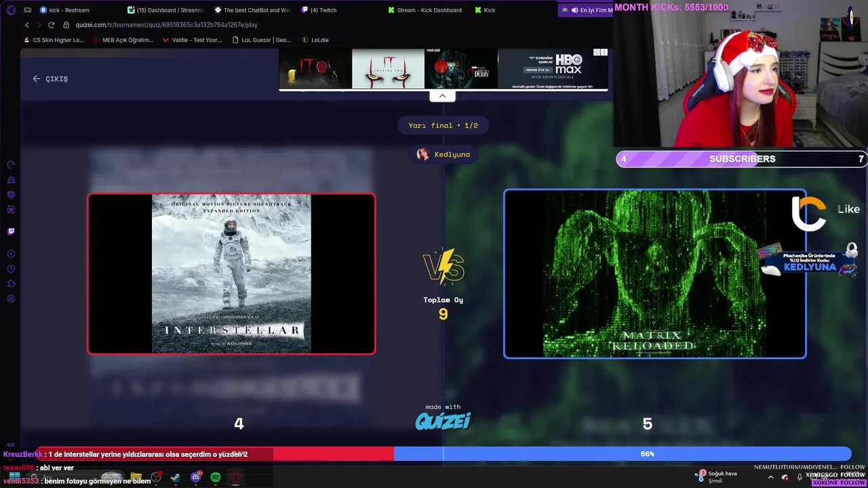This screenshot has height=488, width=868.
Task: Switch to the (15) Dashboard / Streamlabs tab
Action: [166, 10]
